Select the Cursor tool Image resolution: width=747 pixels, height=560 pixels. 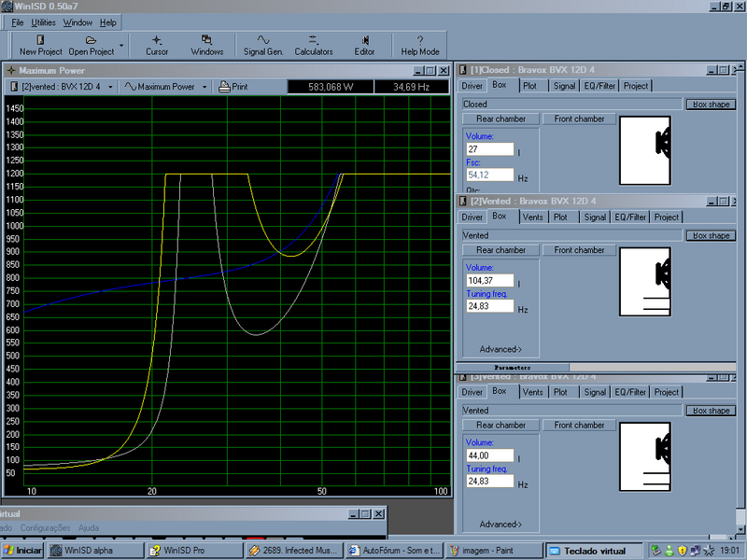coord(157,45)
